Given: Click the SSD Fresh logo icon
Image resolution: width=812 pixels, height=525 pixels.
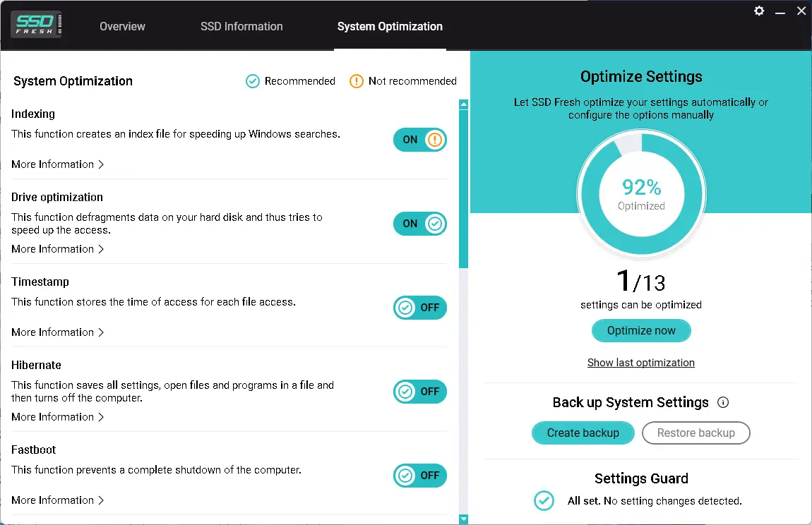Looking at the screenshot, I should pyautogui.click(x=36, y=26).
